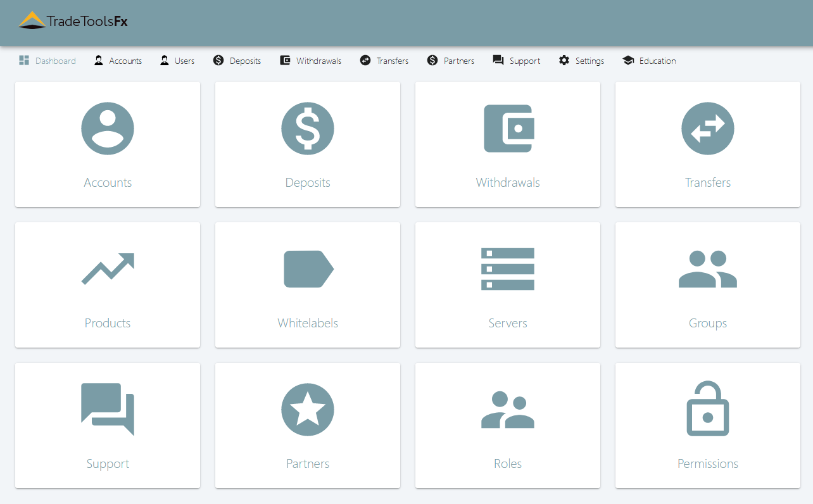Click the Partners star icon
This screenshot has height=504, width=813.
click(x=308, y=410)
